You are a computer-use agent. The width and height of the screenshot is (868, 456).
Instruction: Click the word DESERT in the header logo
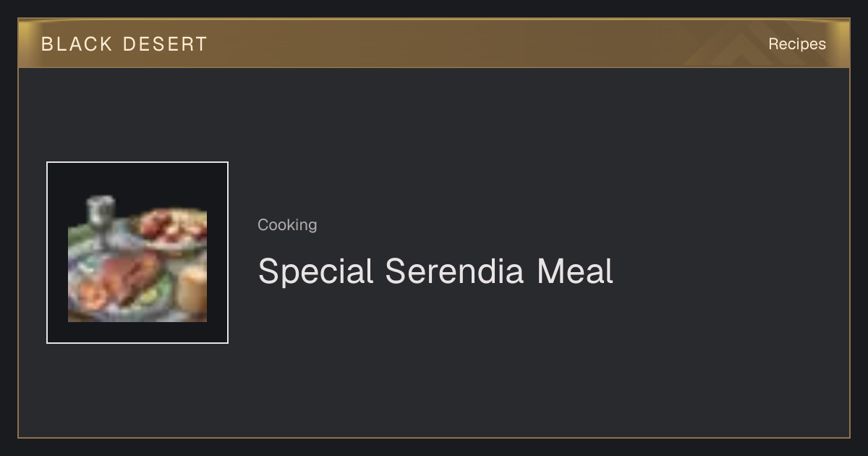[165, 44]
